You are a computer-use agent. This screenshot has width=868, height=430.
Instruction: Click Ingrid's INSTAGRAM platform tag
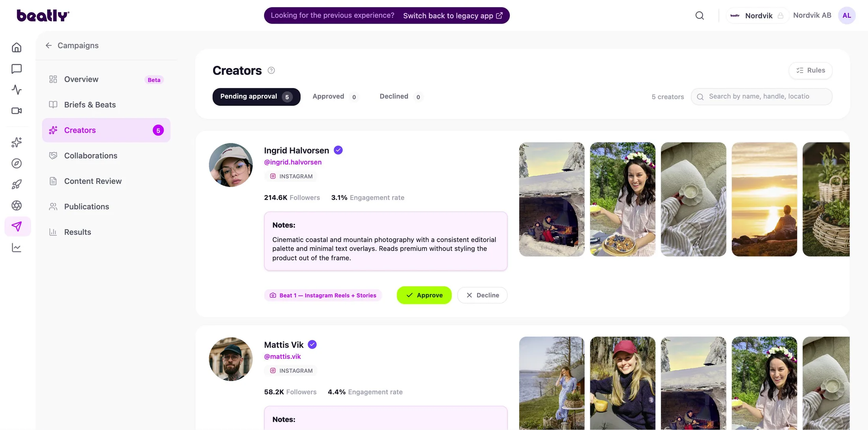[291, 176]
